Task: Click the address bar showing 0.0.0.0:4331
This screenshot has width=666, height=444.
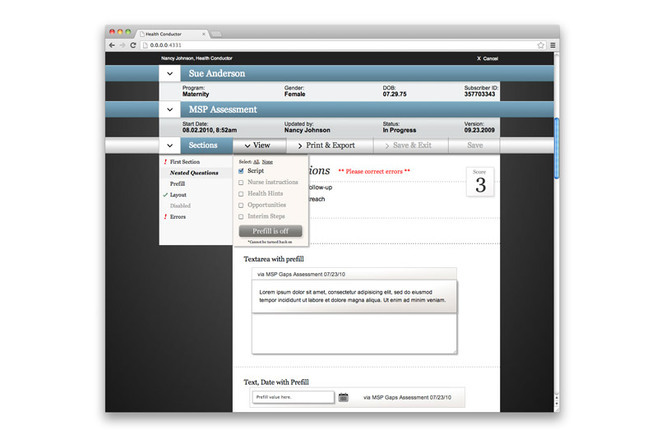Action: click(339, 45)
